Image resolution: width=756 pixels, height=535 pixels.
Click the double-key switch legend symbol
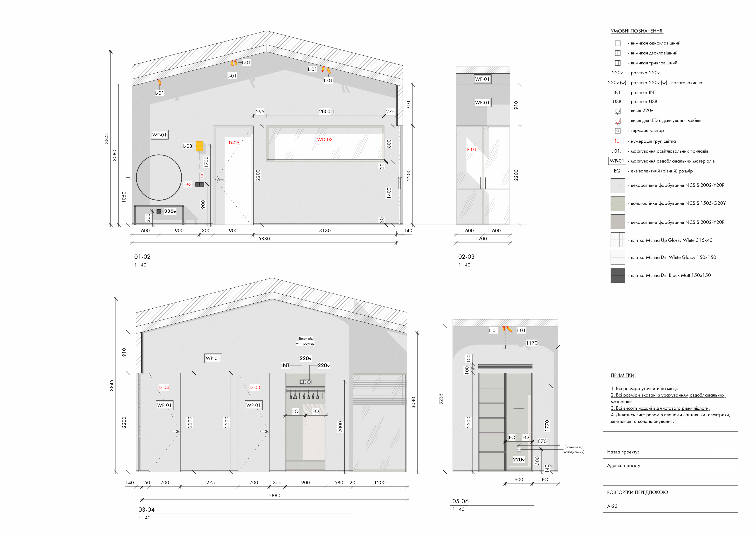click(617, 53)
